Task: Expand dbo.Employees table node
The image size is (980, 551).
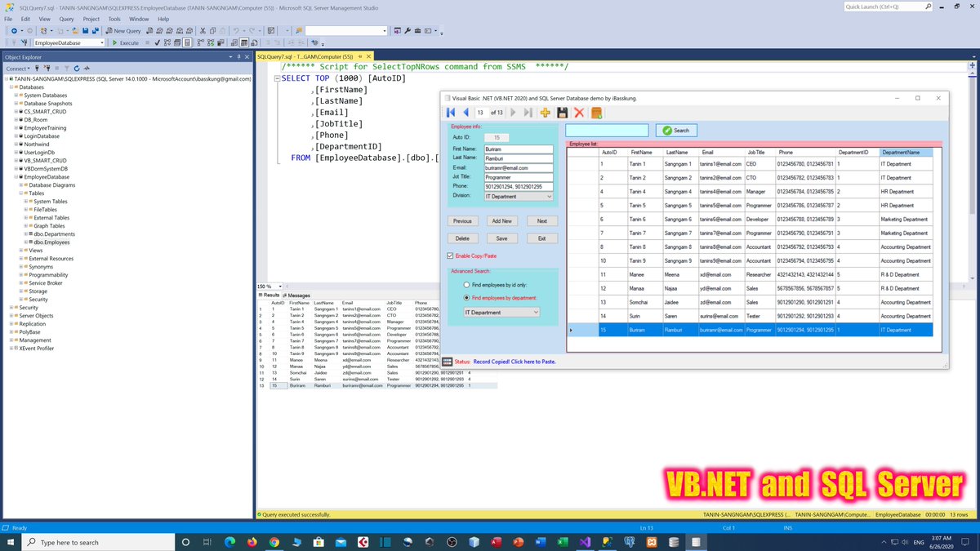Action: point(26,242)
